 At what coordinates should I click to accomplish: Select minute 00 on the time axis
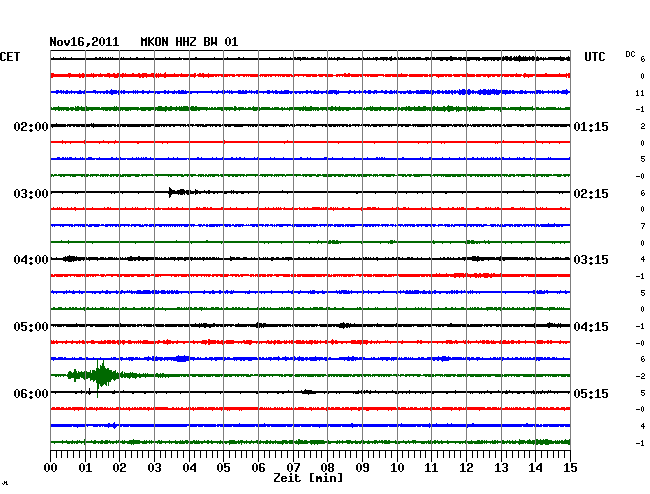pyautogui.click(x=51, y=468)
